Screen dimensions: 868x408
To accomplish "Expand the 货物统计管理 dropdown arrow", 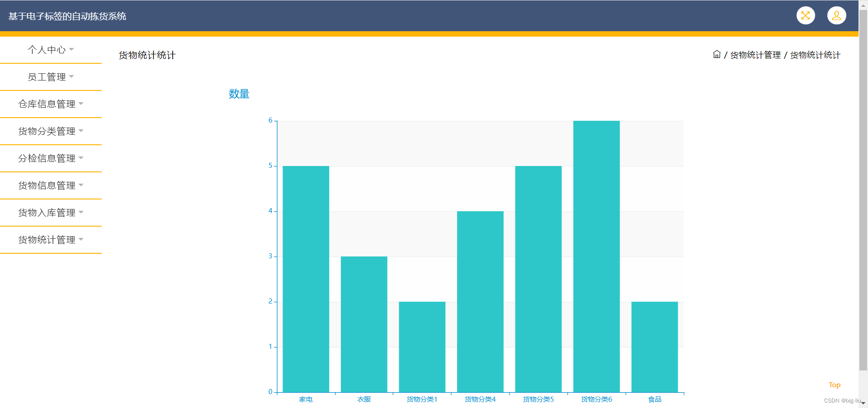I will 81,239.
